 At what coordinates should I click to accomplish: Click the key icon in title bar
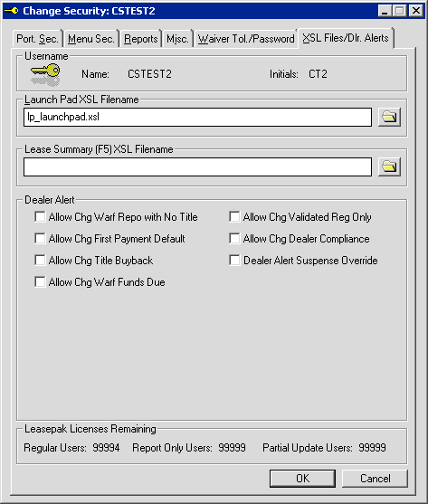click(12, 11)
